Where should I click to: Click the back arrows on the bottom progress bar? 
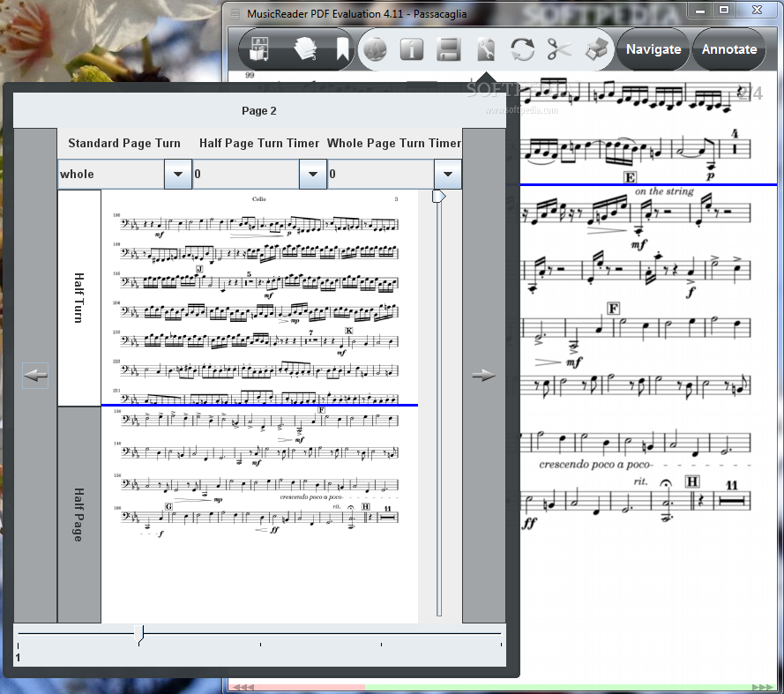(x=243, y=688)
